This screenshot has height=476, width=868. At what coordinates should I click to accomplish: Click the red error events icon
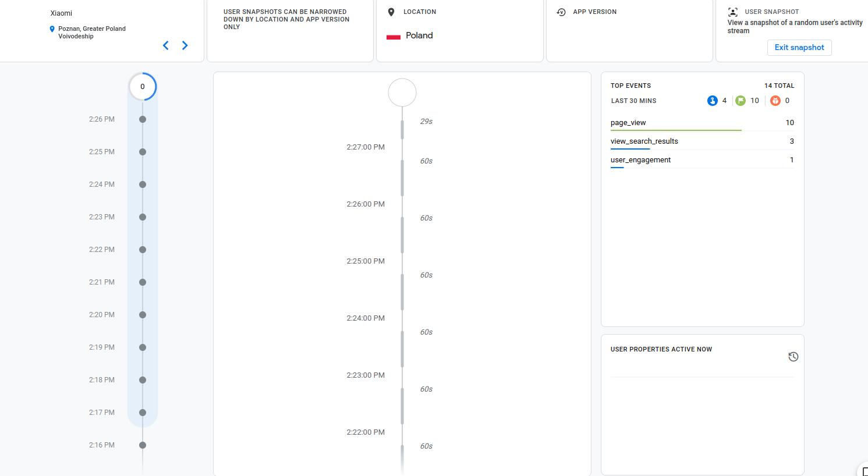tap(775, 100)
